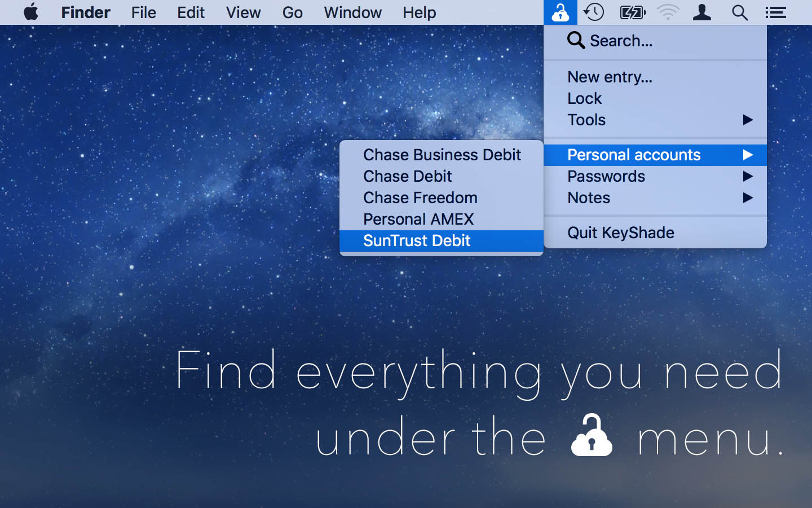
Task: Click the Search… field in KeyShade menu
Action: pos(655,41)
